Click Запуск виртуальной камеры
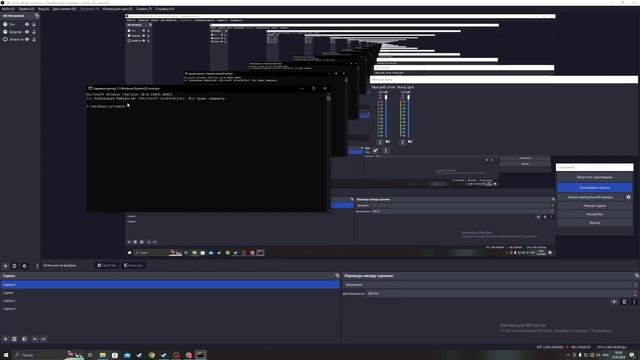Image resolution: width=640 pixels, height=360 pixels. click(x=590, y=197)
